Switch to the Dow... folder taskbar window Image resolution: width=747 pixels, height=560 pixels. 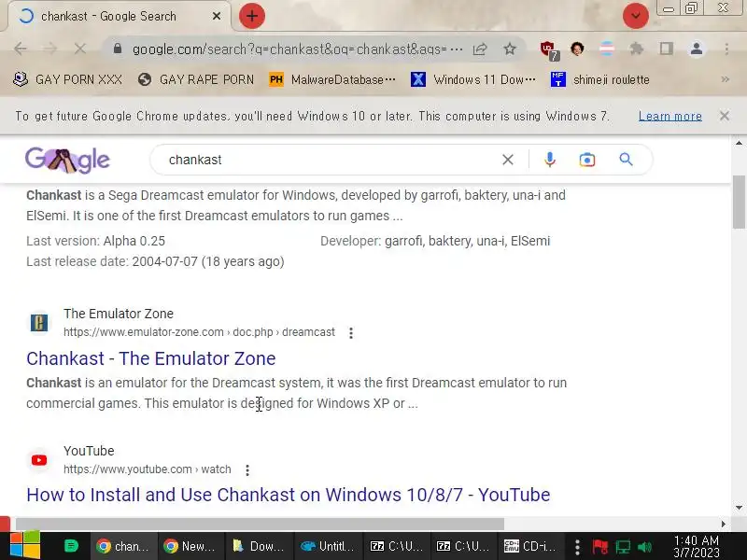click(x=259, y=546)
